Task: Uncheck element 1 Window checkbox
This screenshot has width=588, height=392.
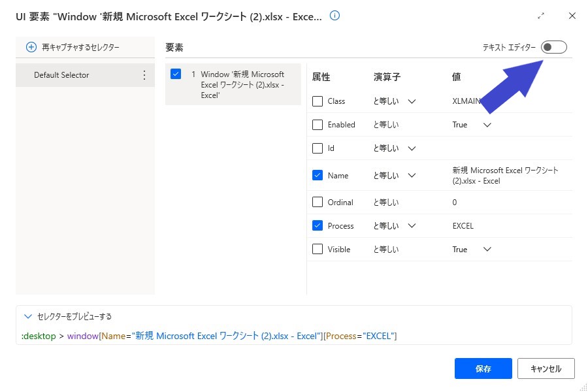Action: pyautogui.click(x=176, y=74)
